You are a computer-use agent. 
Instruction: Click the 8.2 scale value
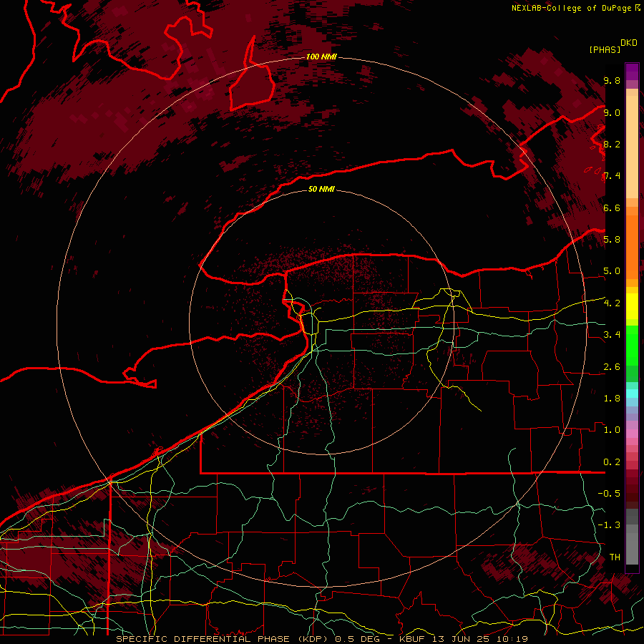(x=612, y=144)
